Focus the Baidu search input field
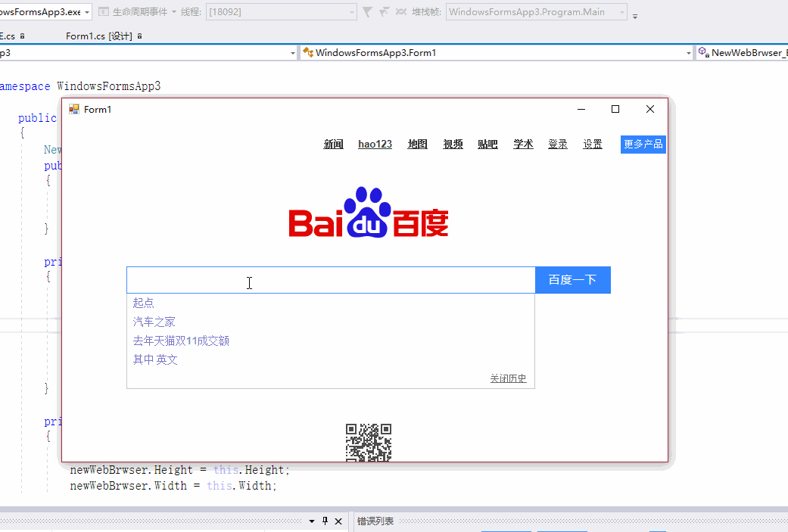 click(331, 280)
